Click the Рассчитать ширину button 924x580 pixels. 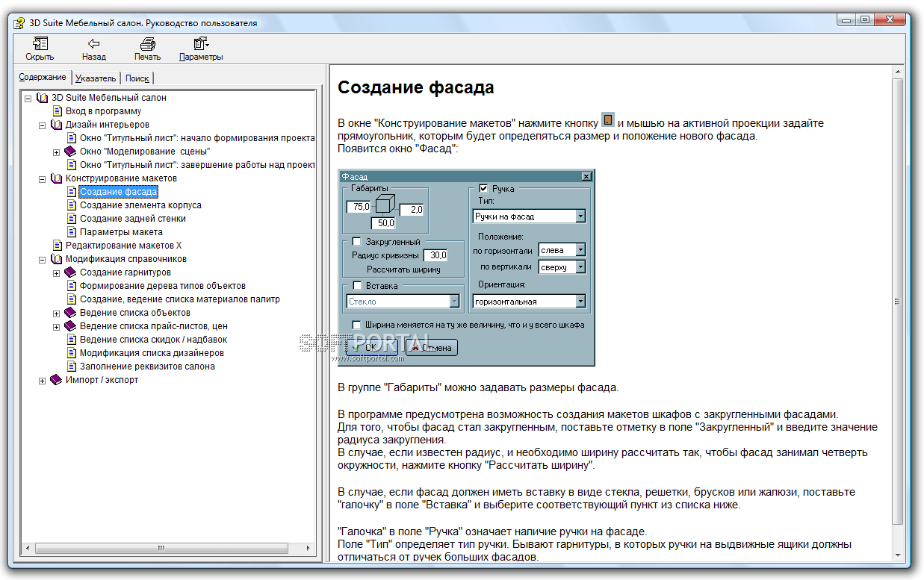[403, 269]
